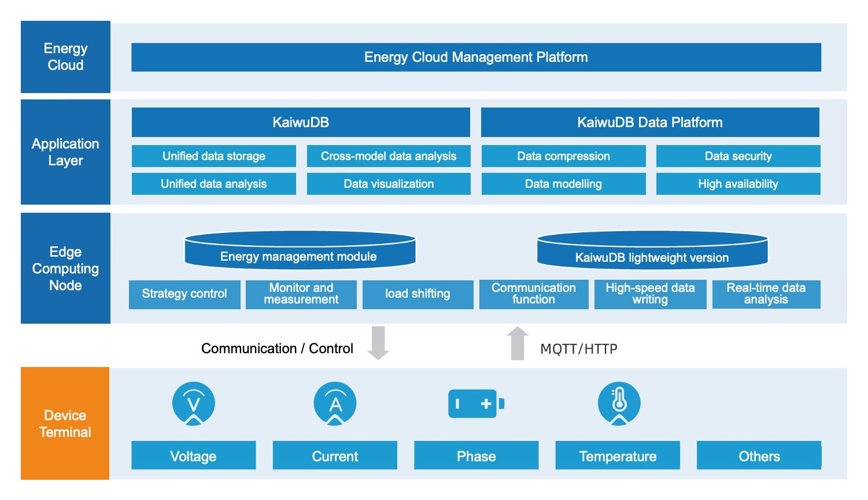The image size is (868, 500).
Task: Select the KaiwuDB Data Platform header block
Action: click(650, 123)
